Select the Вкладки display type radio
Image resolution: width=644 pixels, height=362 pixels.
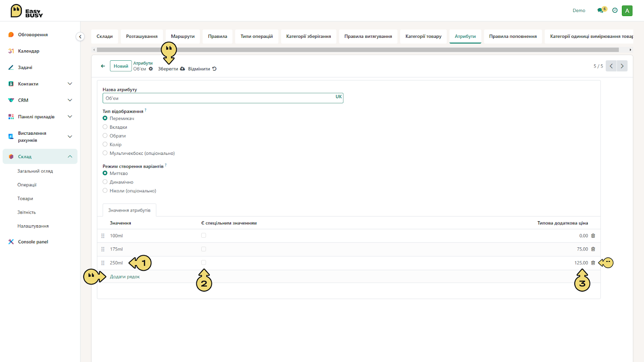tap(105, 127)
